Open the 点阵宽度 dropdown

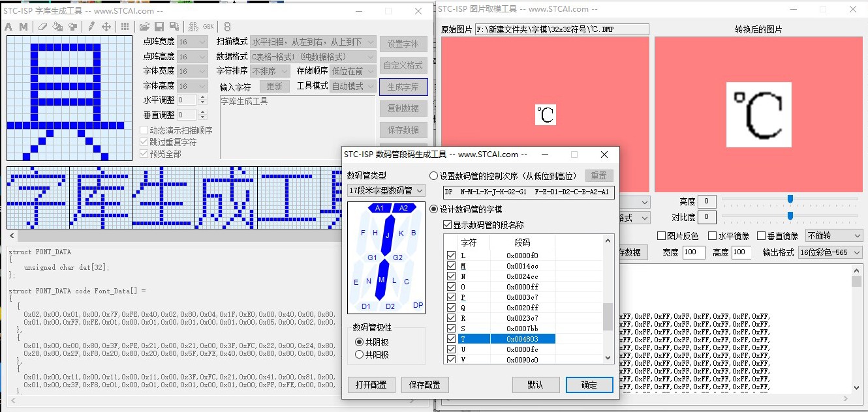pyautogui.click(x=192, y=41)
